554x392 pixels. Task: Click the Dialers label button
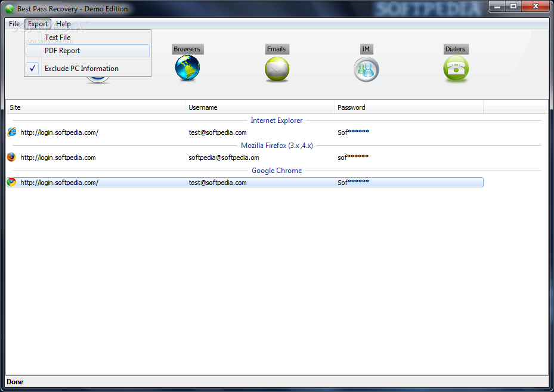click(x=456, y=49)
